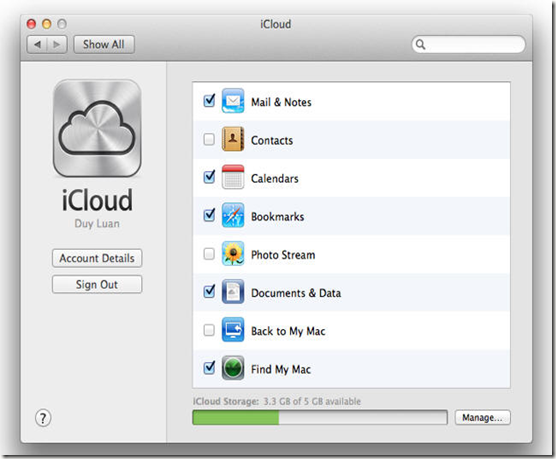This screenshot has height=459, width=556.
Task: Click the "Photo Stream" label
Action: coord(283,255)
